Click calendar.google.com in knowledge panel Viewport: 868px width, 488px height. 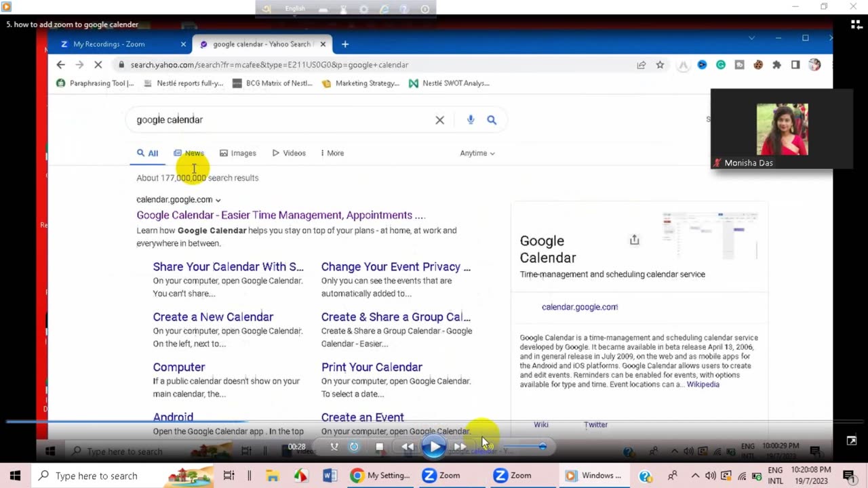(579, 307)
